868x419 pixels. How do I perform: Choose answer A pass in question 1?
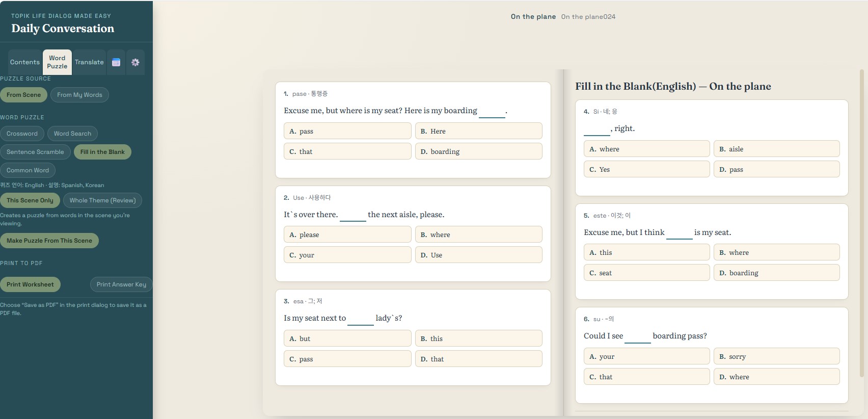click(347, 131)
